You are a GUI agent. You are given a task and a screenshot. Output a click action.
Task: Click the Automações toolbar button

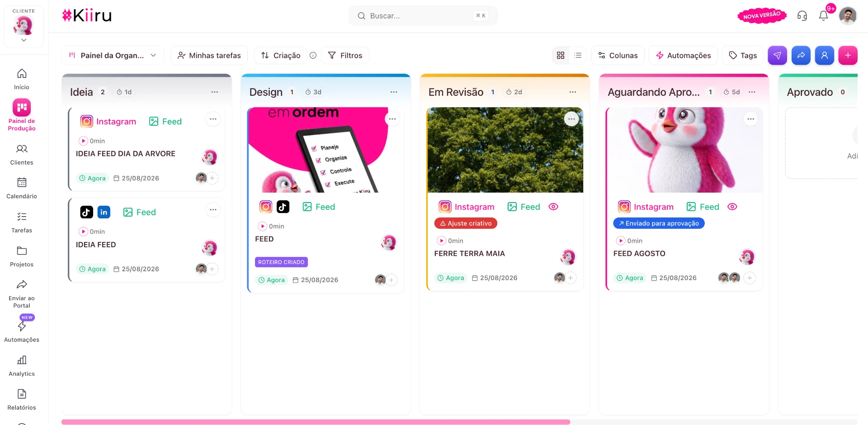pos(683,55)
